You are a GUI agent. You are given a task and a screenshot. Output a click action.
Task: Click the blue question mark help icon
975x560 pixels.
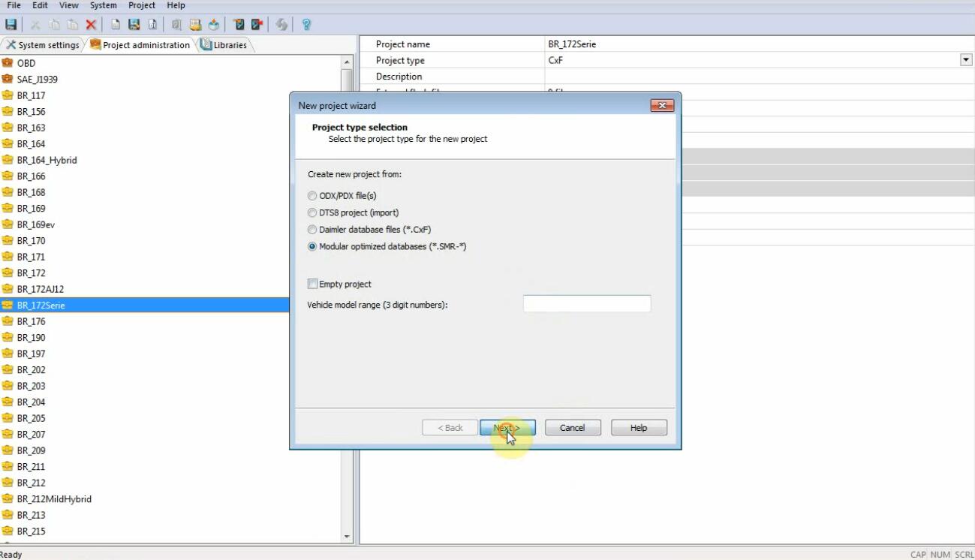(306, 25)
